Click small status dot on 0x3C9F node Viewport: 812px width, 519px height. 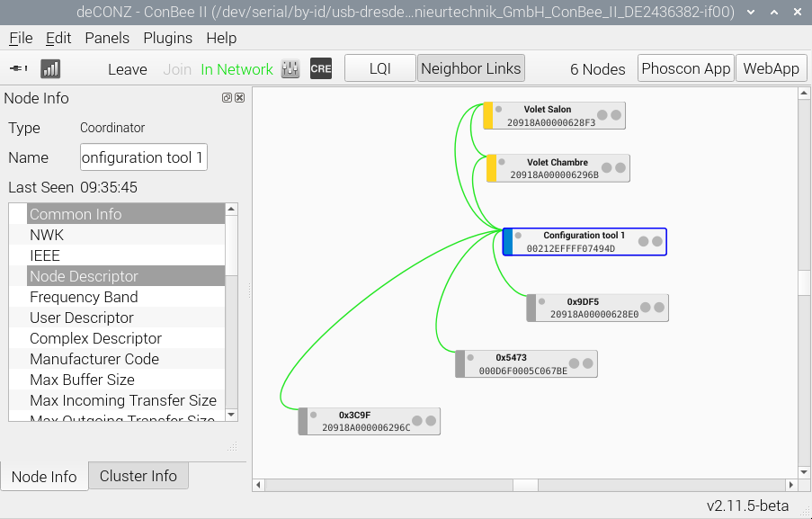[313, 415]
